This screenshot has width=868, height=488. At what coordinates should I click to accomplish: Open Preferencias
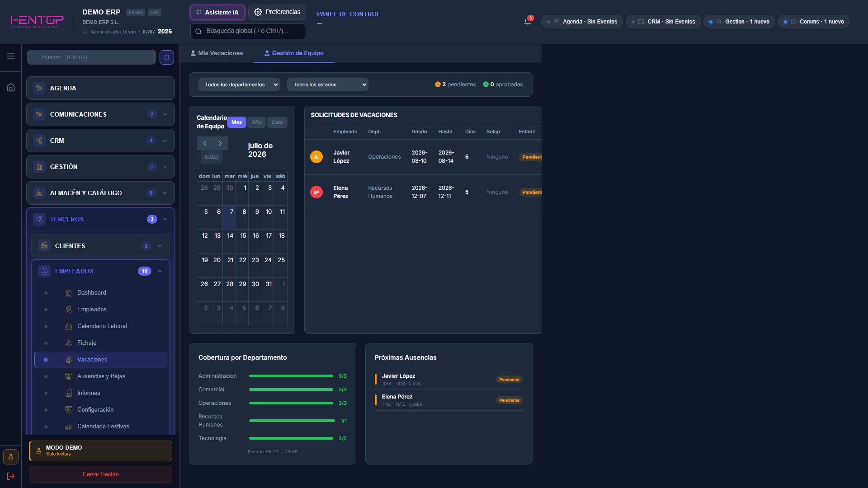coord(277,12)
